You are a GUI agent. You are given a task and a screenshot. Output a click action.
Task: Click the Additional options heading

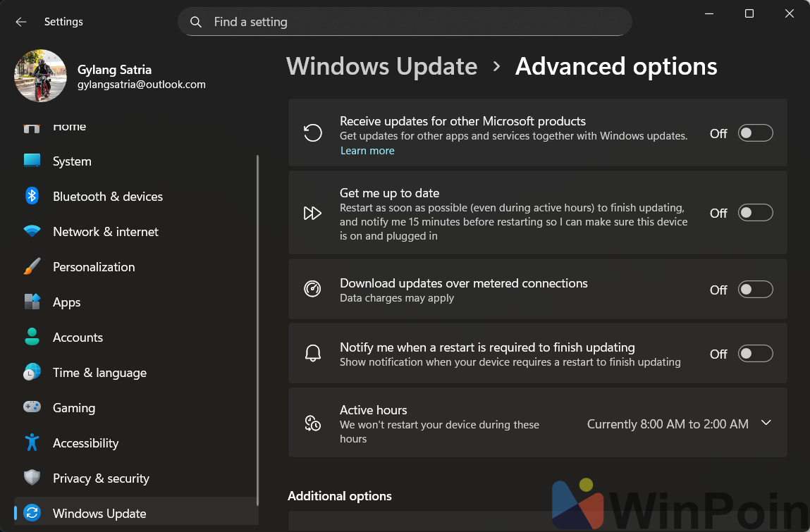pyautogui.click(x=339, y=496)
